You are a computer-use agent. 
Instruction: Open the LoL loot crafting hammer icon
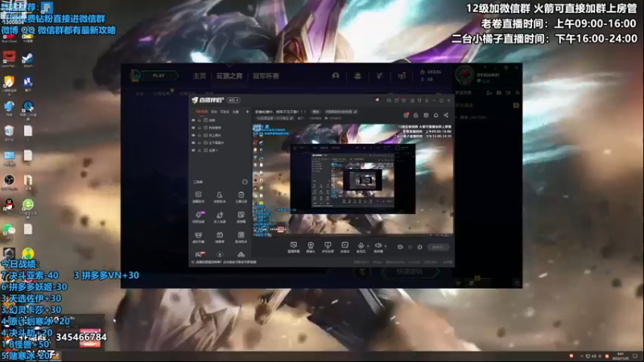click(380, 76)
